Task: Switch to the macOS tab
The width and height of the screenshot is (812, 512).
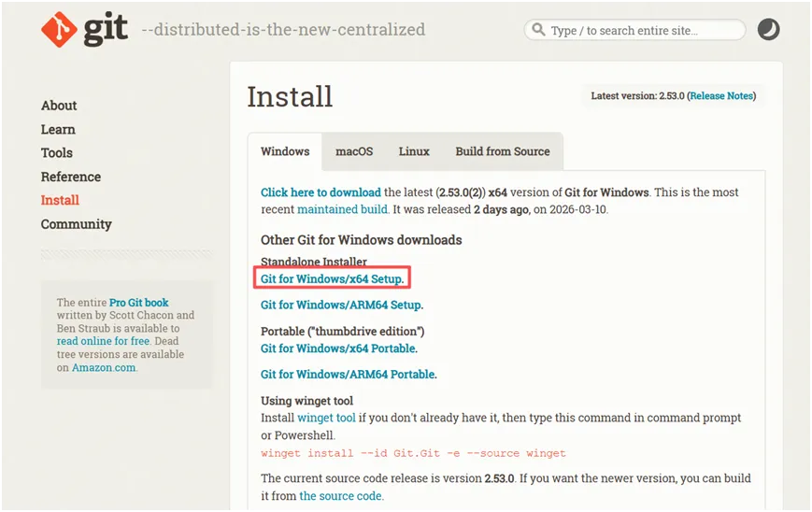Action: pos(354,151)
